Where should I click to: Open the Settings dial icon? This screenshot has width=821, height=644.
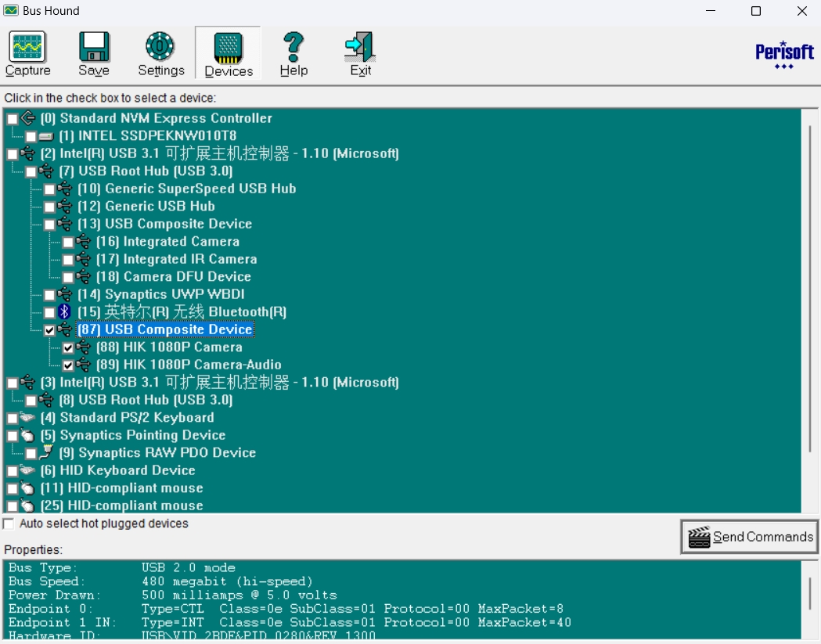point(160,48)
